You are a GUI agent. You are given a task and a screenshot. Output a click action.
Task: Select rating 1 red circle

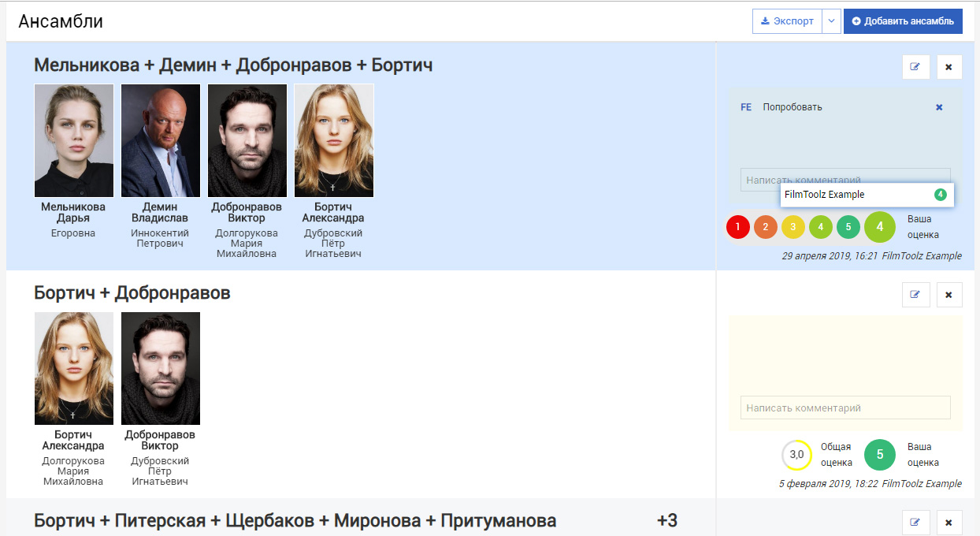click(737, 227)
